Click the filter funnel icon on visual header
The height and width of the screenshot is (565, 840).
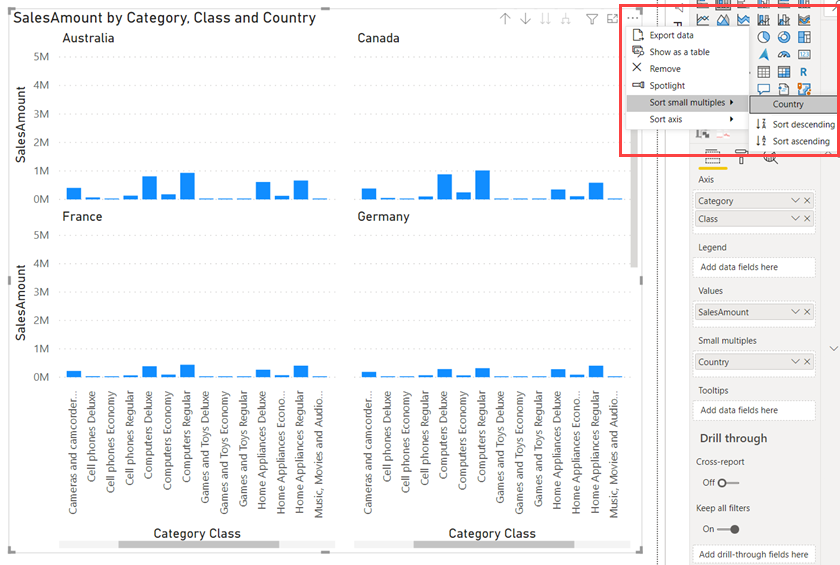tap(591, 19)
